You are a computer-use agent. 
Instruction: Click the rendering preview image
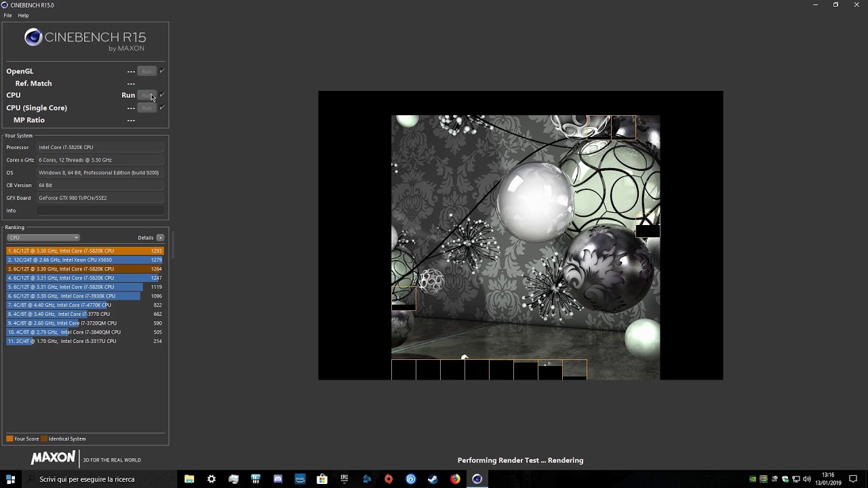coord(521,235)
